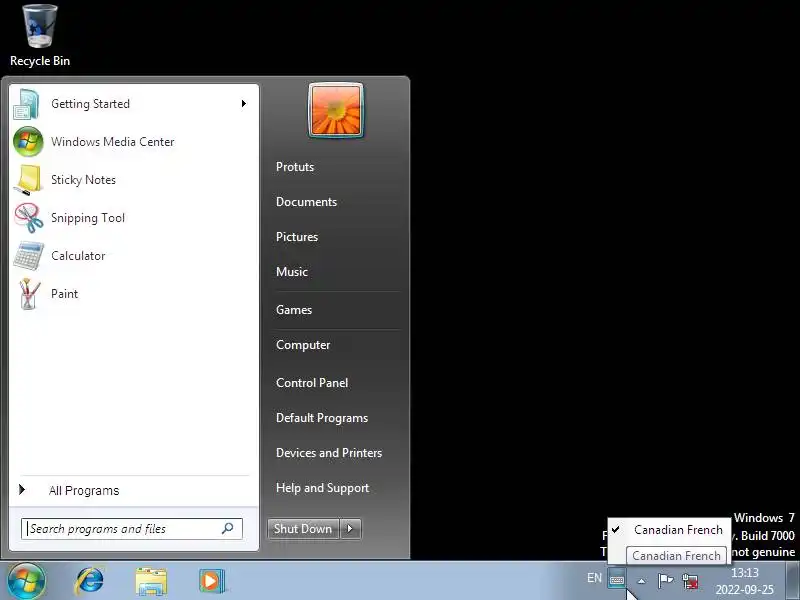
Task: Click the Search programs and files field
Action: pos(132,529)
